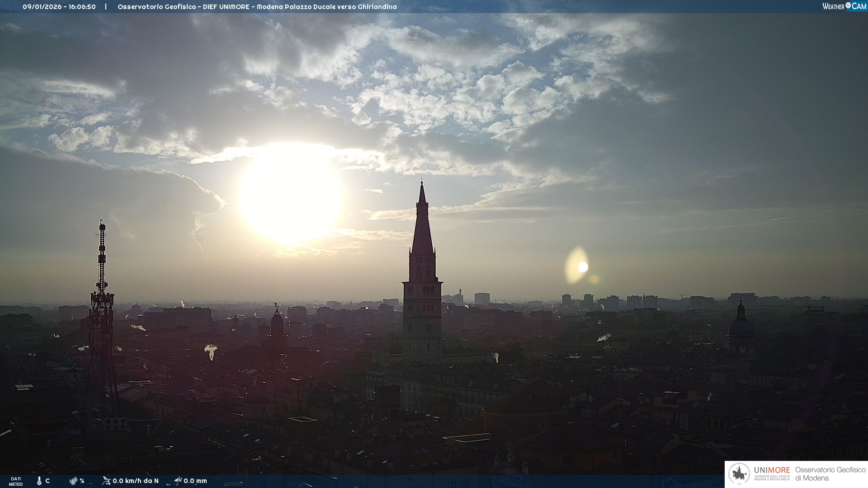Click the temperature C unit label
The height and width of the screenshot is (488, 868).
(x=47, y=481)
